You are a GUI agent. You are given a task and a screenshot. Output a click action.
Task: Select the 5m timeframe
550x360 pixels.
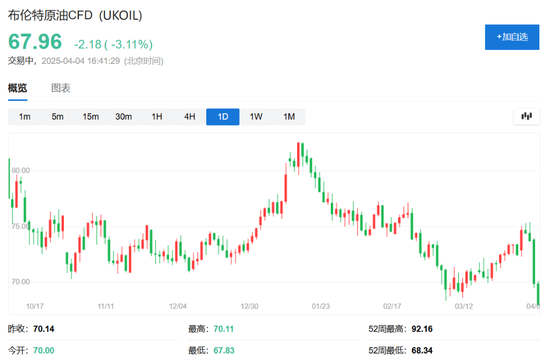pyautogui.click(x=58, y=116)
